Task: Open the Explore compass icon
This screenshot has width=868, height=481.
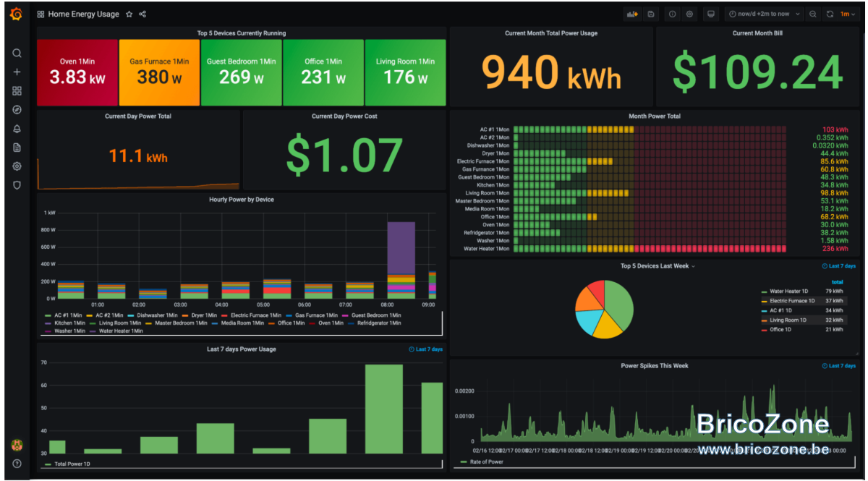Action: point(17,109)
